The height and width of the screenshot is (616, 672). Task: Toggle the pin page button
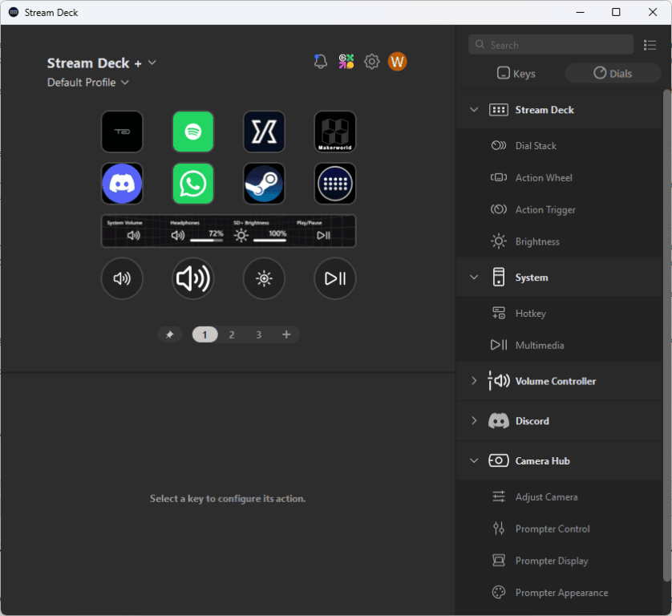coord(169,334)
